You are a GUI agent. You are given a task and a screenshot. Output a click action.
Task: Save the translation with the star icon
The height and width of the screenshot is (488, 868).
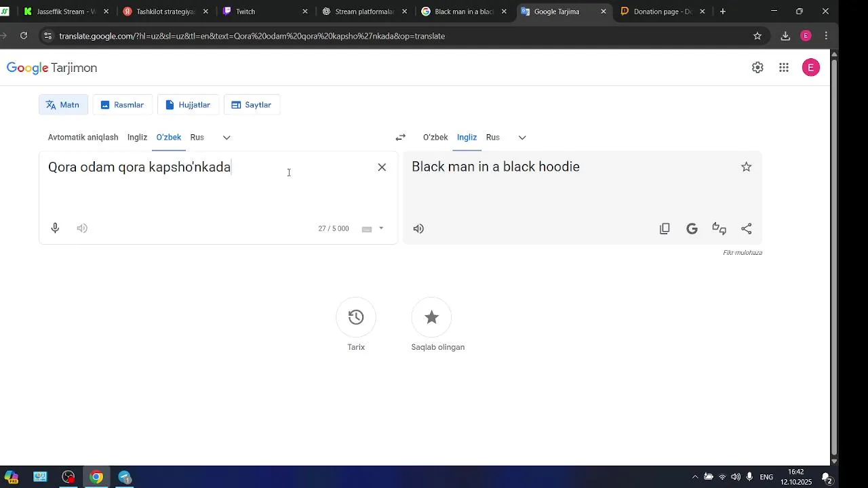[x=747, y=167]
